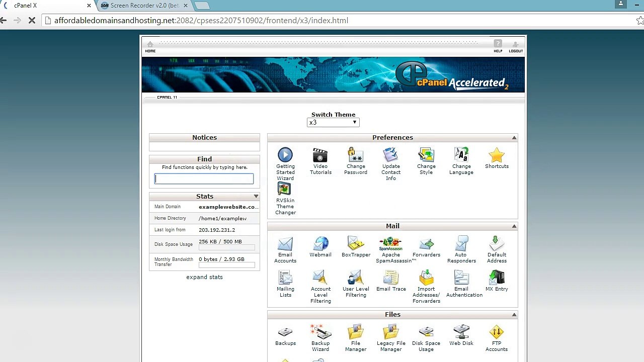Click the expand stats link
Image resolution: width=644 pixels, height=362 pixels.
click(x=204, y=277)
